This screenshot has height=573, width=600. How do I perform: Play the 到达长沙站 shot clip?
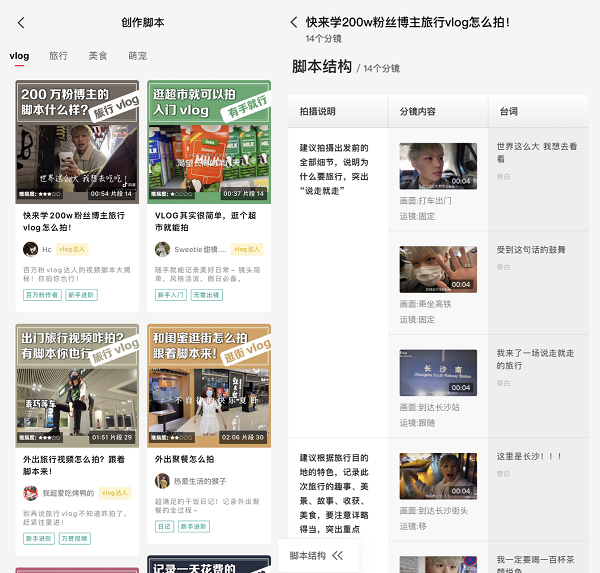(x=438, y=373)
